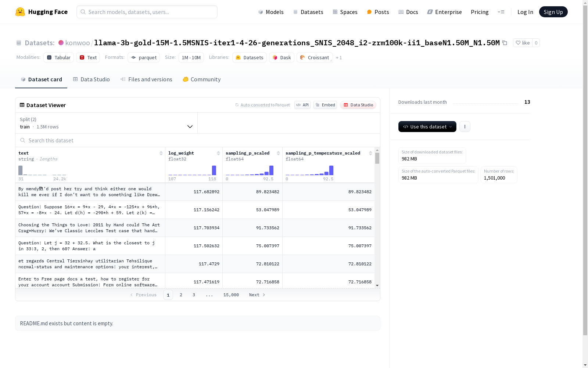Focus the Search this dataset field

pyautogui.click(x=198, y=141)
